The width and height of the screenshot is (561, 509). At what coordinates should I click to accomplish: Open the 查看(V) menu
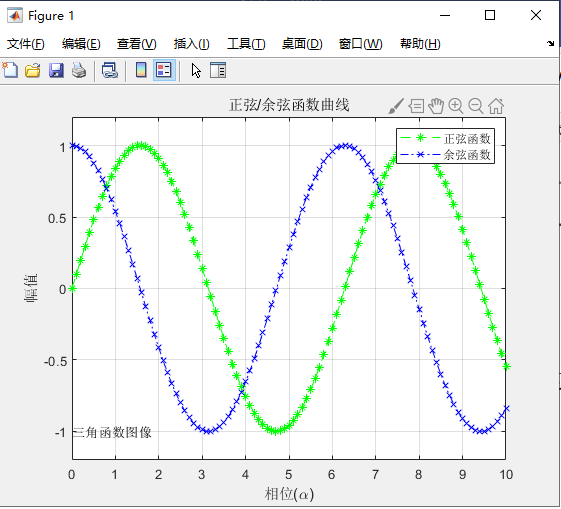136,44
